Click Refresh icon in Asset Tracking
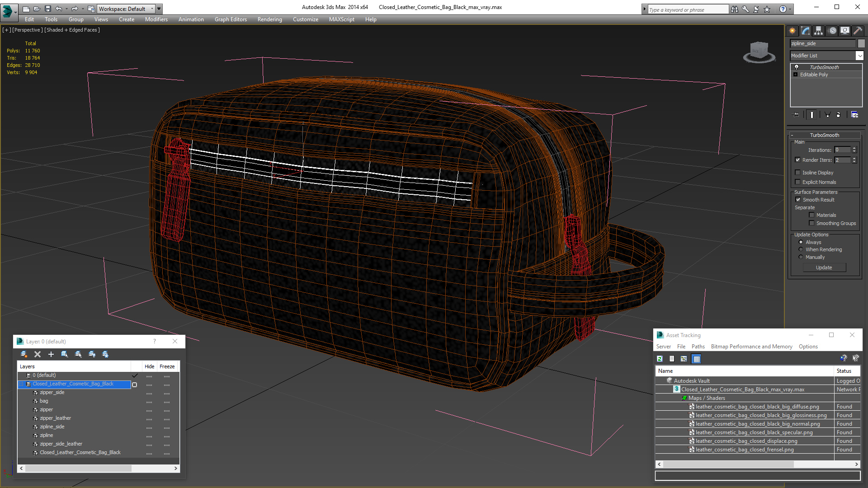The image size is (868, 488). click(660, 359)
